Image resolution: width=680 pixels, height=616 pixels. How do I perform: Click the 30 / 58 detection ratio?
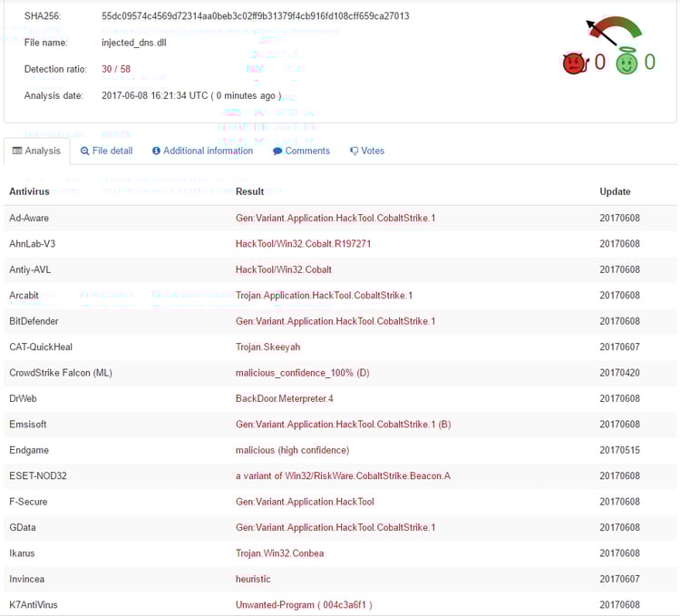click(x=116, y=69)
